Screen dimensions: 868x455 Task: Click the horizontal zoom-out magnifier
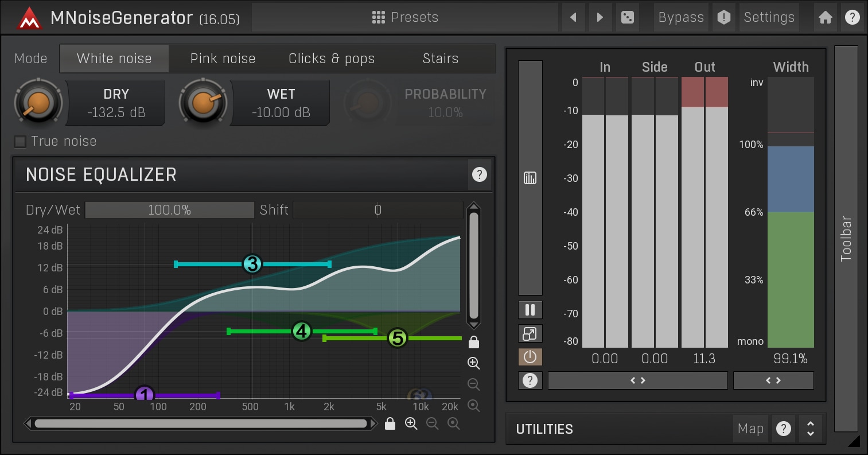pyautogui.click(x=433, y=423)
